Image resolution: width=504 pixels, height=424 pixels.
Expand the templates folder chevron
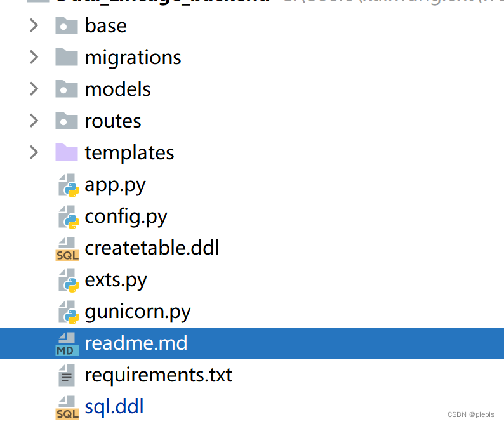click(x=34, y=152)
